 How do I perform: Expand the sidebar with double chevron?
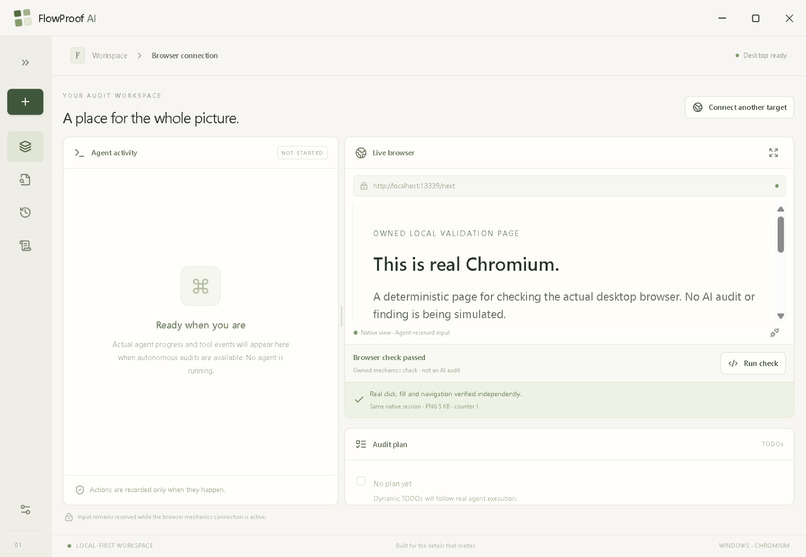click(x=25, y=63)
